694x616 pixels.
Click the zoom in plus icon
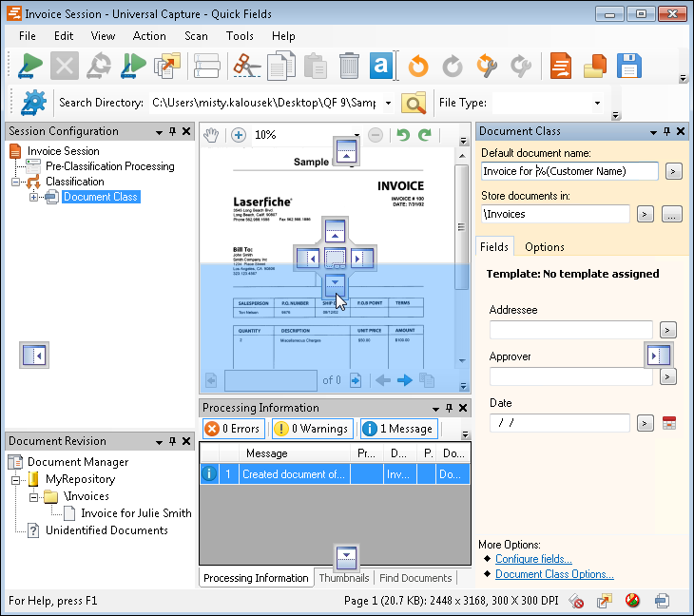239,135
